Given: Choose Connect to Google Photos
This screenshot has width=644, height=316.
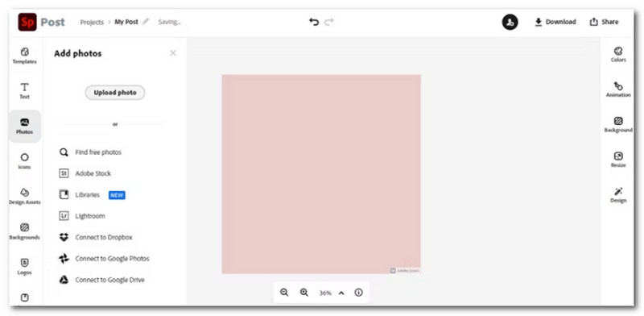Looking at the screenshot, I should 104,259.
